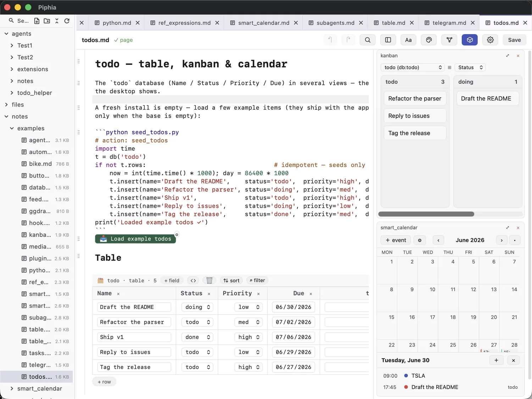Change status of Draft the README row
This screenshot has height=399, width=532.
(197, 307)
